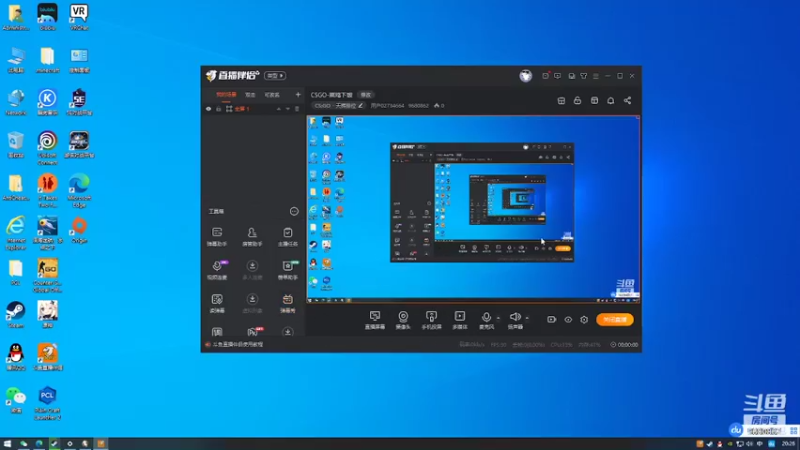
Task: Open the first toolbox tool (danmaku helper)
Action: click(217, 237)
